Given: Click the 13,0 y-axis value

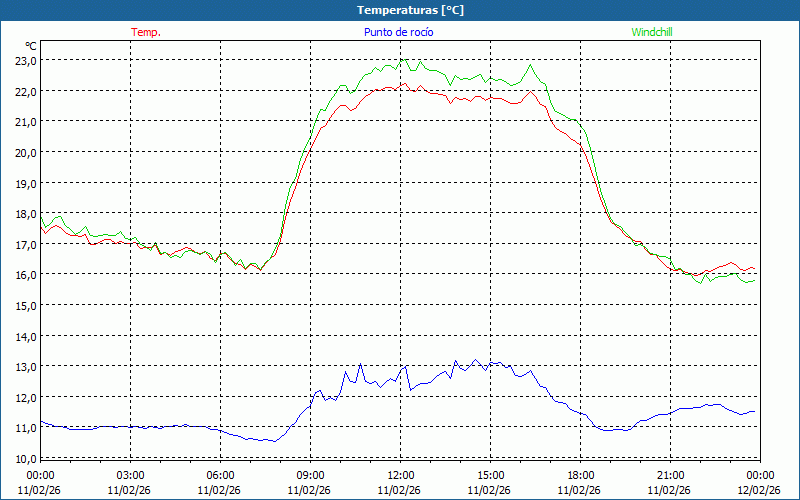Looking at the screenshot, I should click(25, 366).
